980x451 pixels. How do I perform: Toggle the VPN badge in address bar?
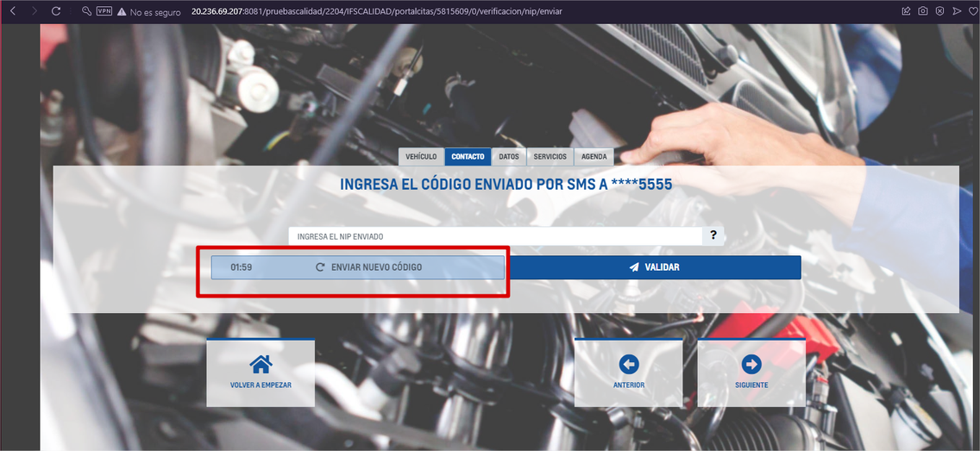[x=104, y=11]
